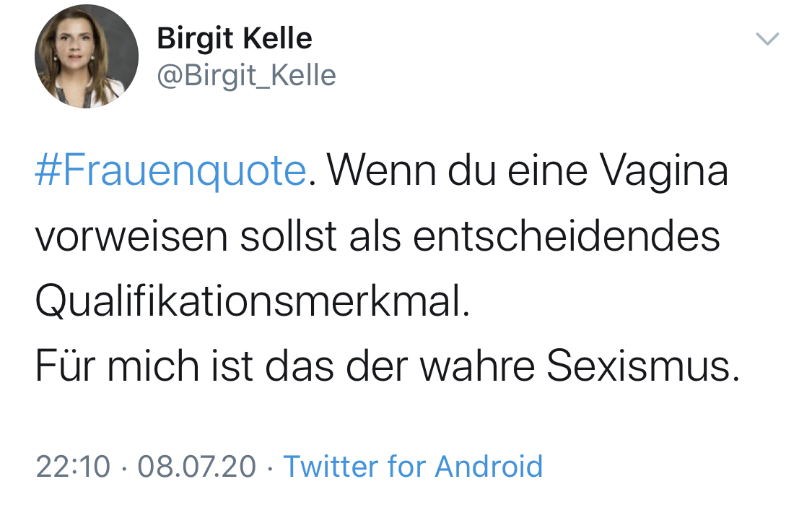812x505 pixels.
Task: Click the Twitter for Android source link
Action: (x=412, y=466)
